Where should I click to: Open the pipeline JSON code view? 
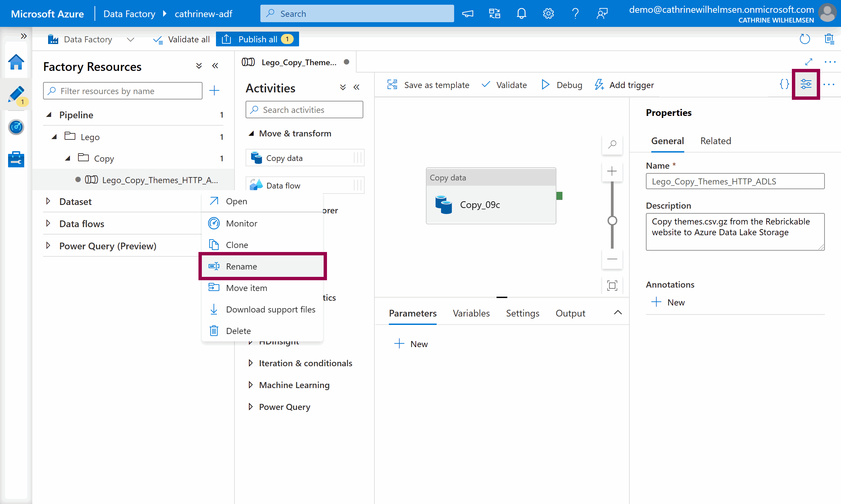pyautogui.click(x=784, y=85)
